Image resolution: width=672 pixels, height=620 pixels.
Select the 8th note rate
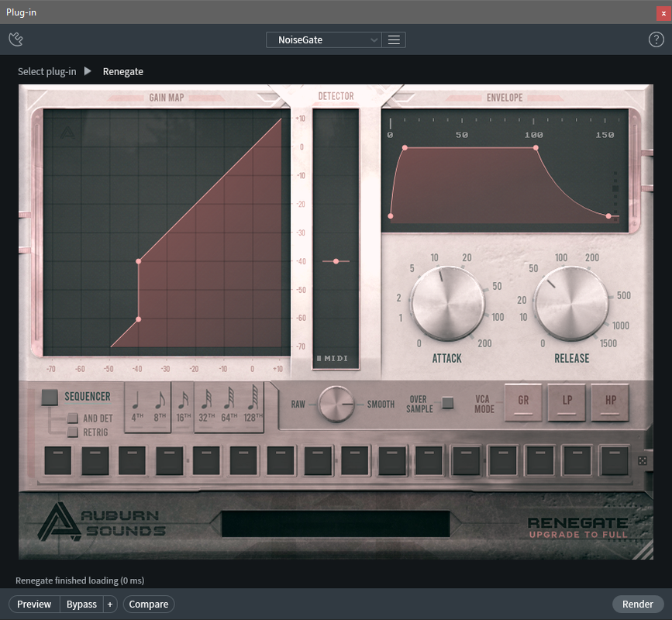click(160, 406)
